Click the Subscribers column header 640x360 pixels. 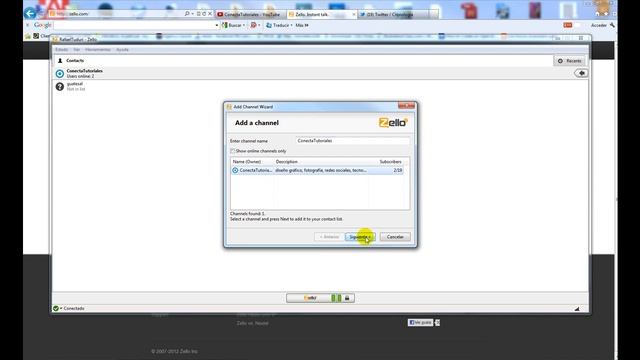(x=391, y=162)
